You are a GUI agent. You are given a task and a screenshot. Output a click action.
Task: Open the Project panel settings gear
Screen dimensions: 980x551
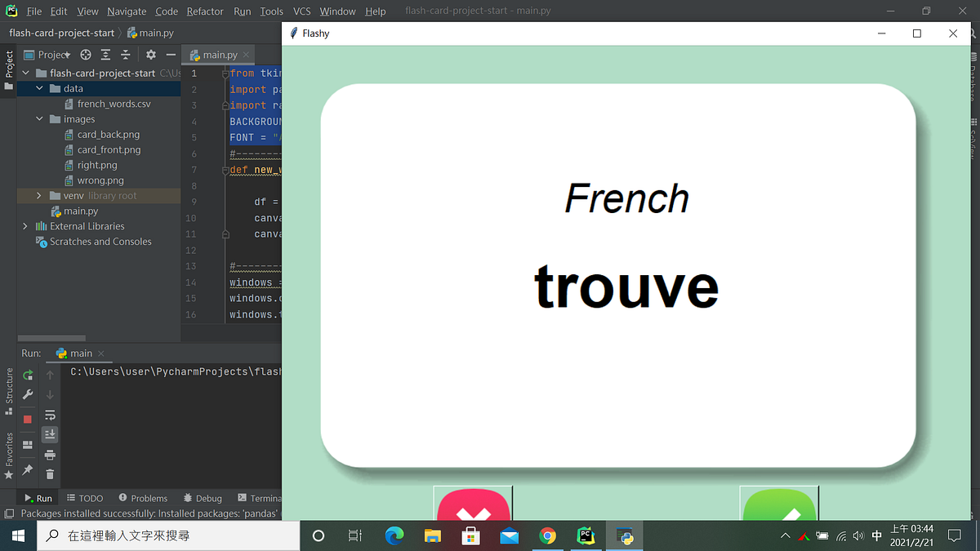tap(152, 54)
